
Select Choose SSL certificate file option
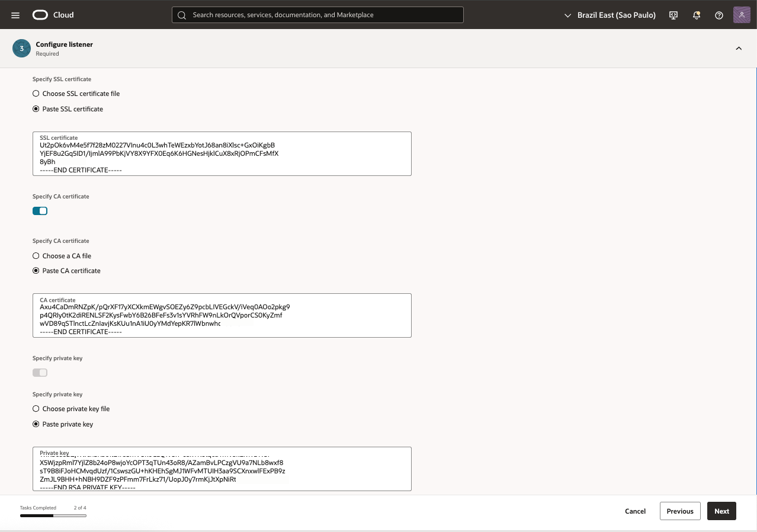pyautogui.click(x=76, y=94)
